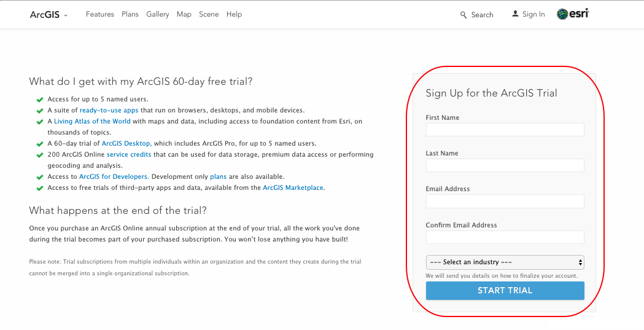
Task: Click the heading about the 60-day free trial
Action: pyautogui.click(x=141, y=81)
